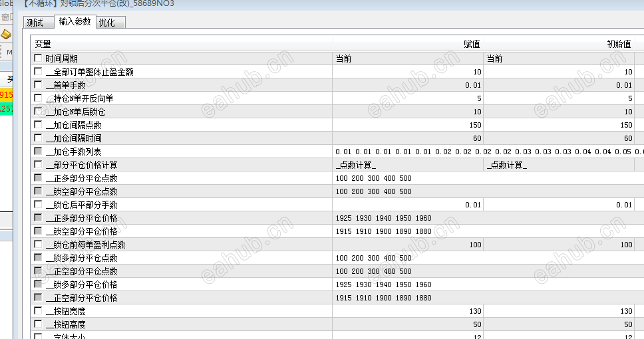Image resolution: width=644 pixels, height=339 pixels.
Task: Select the __锁仓前每单盈利点数 初始值 cell 100
Action: 559,245
